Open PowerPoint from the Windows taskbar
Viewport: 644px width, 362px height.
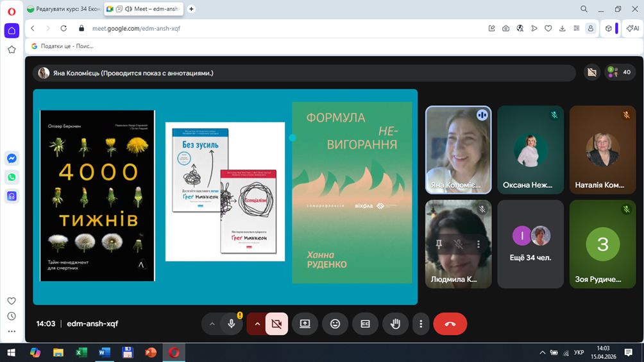point(151,352)
